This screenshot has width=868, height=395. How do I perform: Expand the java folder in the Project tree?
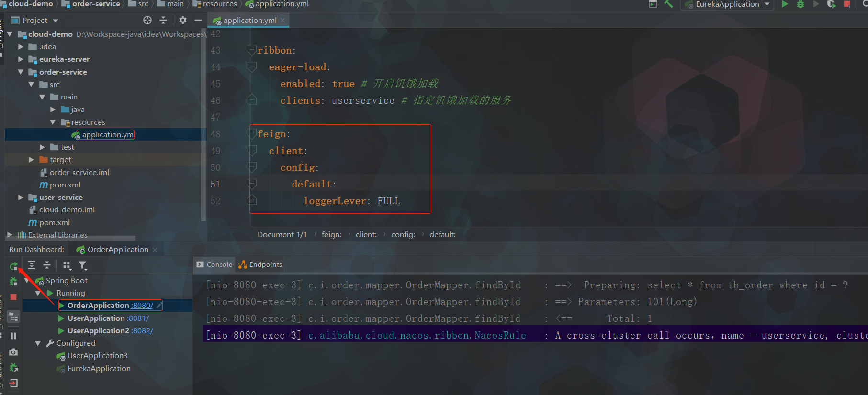tap(53, 110)
